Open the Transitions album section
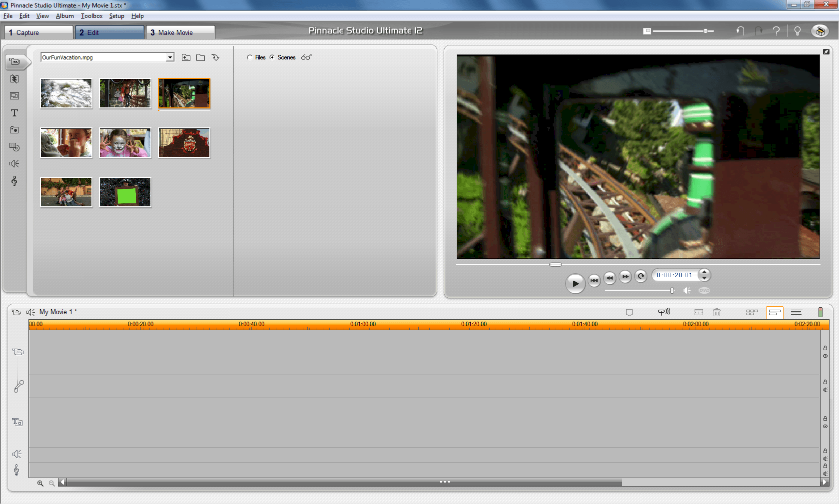The width and height of the screenshot is (839, 504). [14, 79]
